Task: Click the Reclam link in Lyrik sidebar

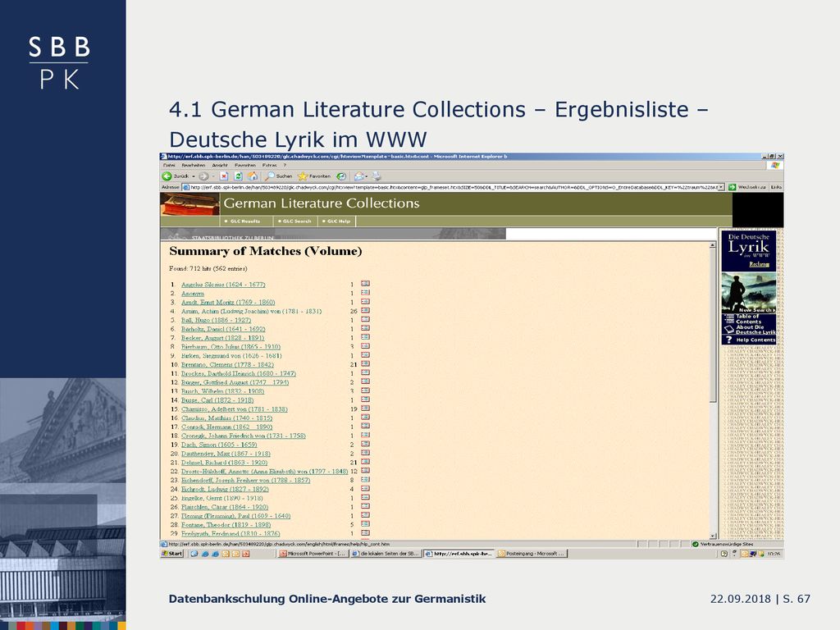Action: point(759,264)
